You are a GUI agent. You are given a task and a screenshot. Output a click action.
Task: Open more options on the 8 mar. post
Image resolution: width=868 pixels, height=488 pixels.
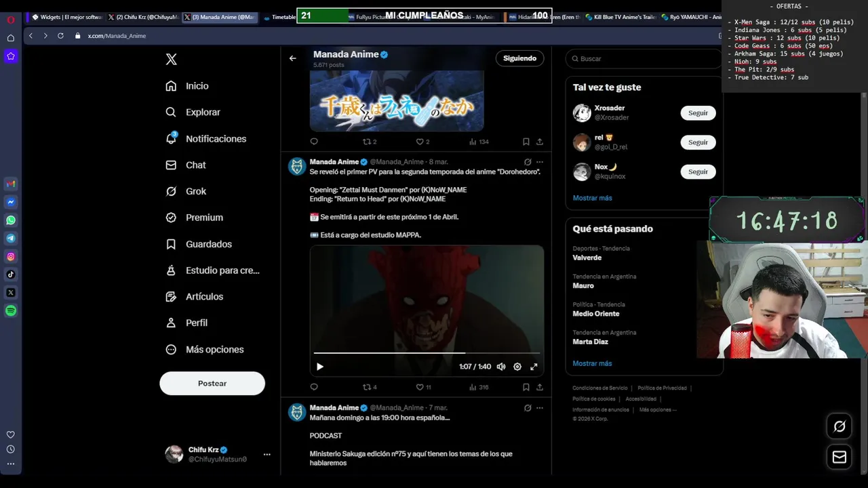[540, 162]
